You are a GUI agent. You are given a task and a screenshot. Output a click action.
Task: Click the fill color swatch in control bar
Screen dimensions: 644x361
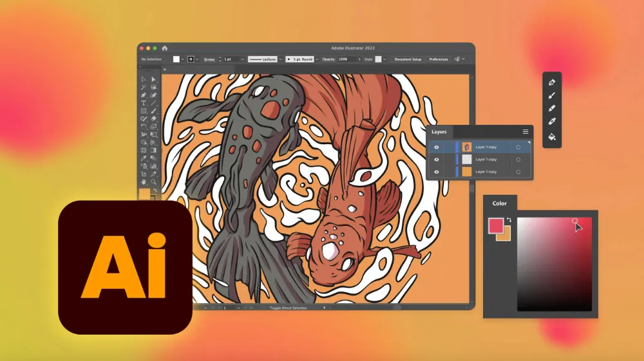176,59
